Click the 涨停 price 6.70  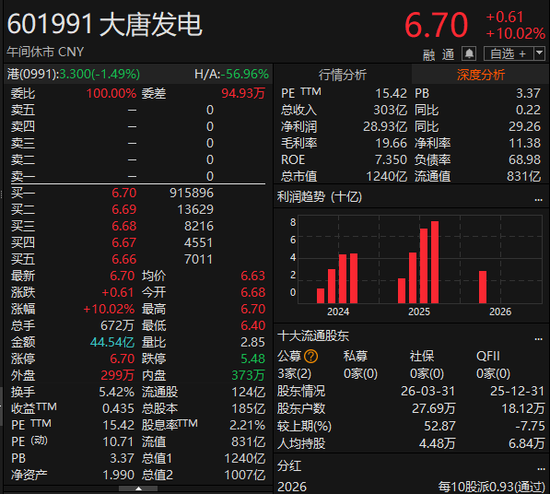tap(122, 359)
